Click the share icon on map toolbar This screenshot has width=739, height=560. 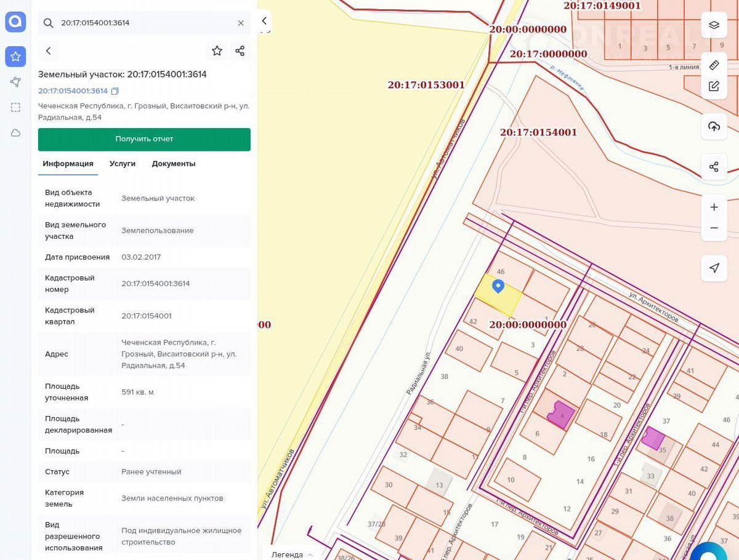[x=714, y=167]
